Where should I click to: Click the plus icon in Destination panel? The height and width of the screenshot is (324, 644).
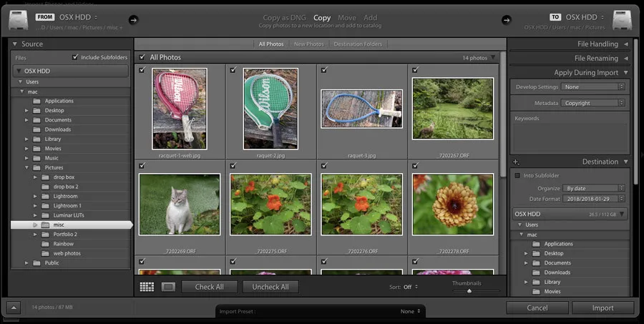coord(516,162)
